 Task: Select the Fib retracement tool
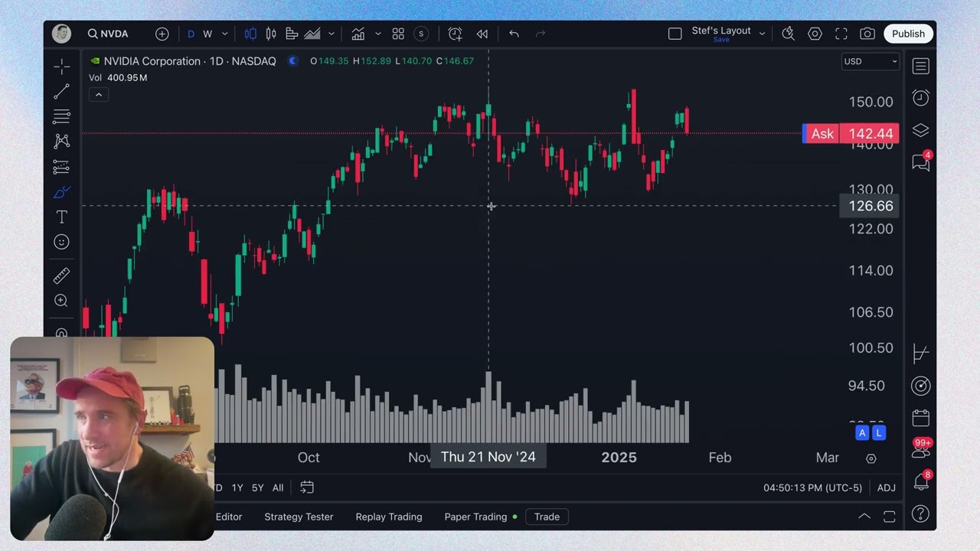coord(62,117)
